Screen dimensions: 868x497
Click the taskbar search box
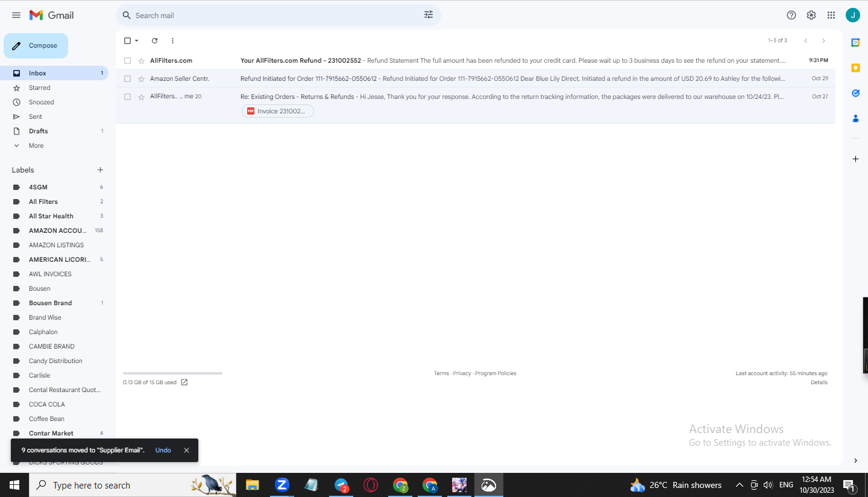133,485
